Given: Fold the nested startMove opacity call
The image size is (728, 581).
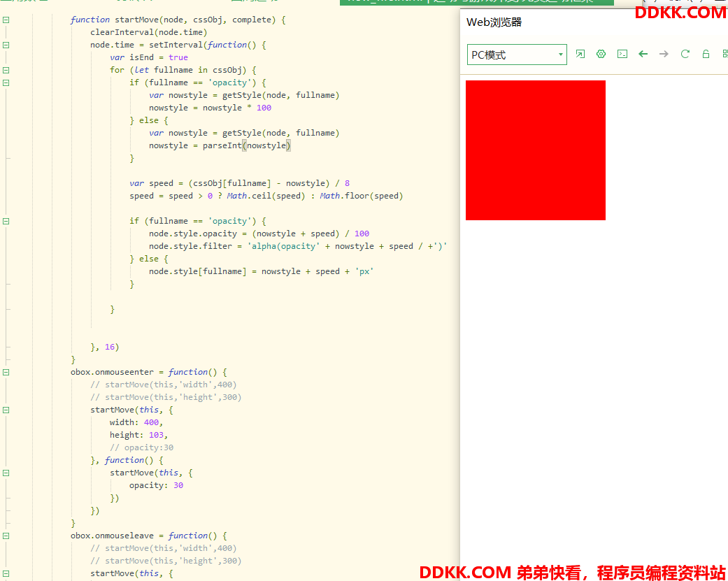Looking at the screenshot, I should pos(6,473).
